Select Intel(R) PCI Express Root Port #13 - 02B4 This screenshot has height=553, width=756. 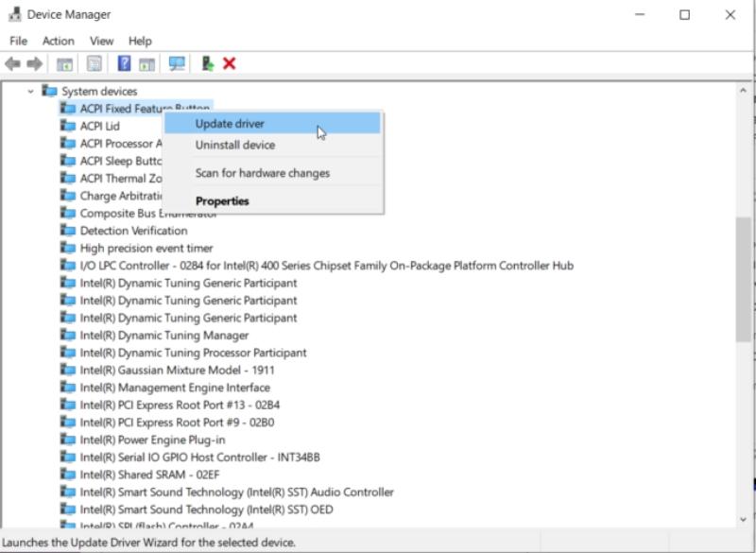coord(180,405)
